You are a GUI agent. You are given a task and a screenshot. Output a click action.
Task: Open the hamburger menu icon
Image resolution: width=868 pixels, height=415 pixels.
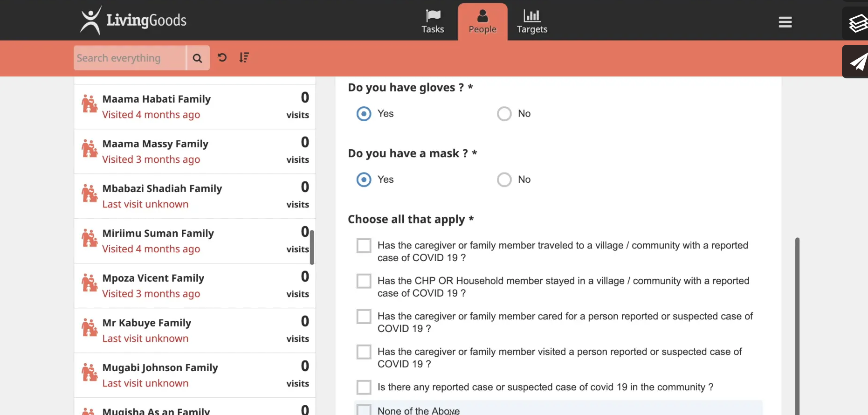785,22
